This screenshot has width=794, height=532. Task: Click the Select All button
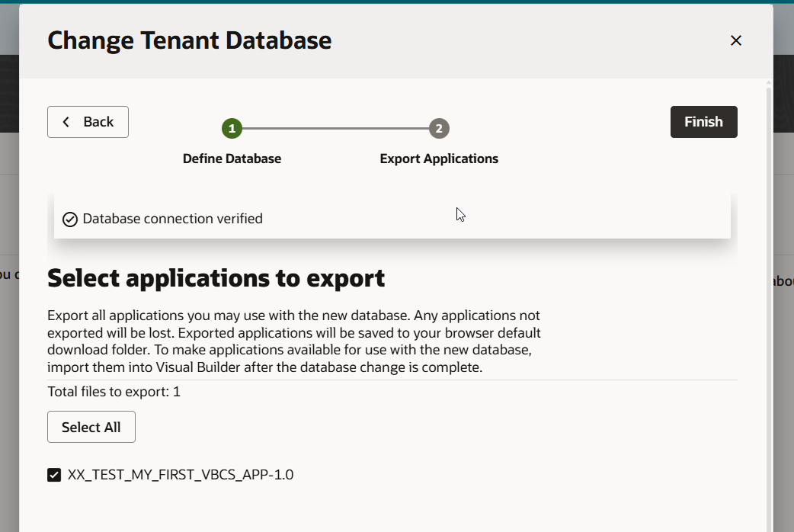coord(91,427)
